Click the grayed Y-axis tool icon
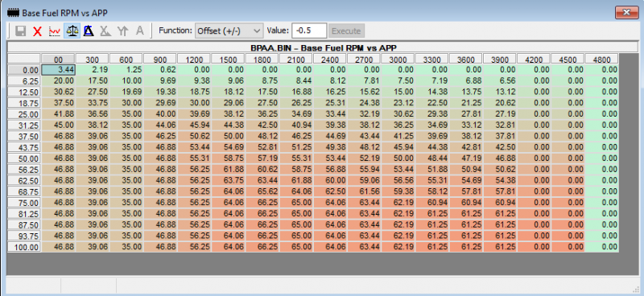644x296 pixels. 122,31
